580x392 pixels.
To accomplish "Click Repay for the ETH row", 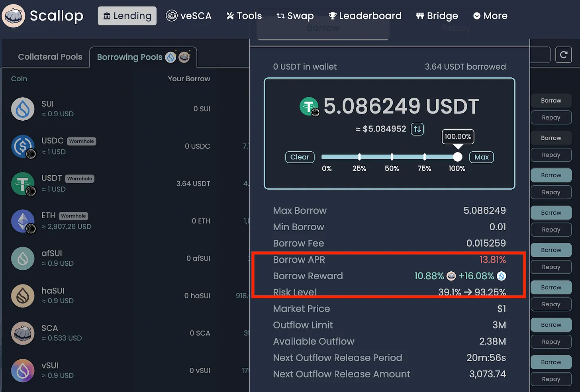I will coord(551,230).
